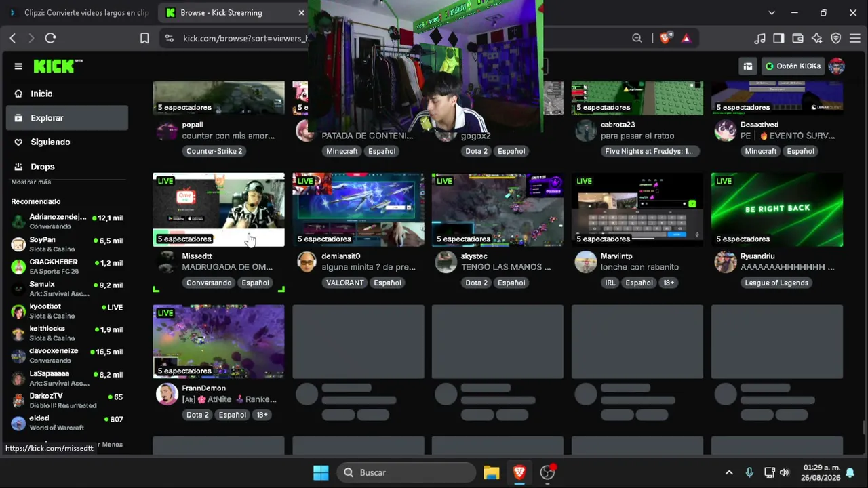Open the Siguiendo section
The height and width of the screenshot is (488, 868).
coord(67,142)
